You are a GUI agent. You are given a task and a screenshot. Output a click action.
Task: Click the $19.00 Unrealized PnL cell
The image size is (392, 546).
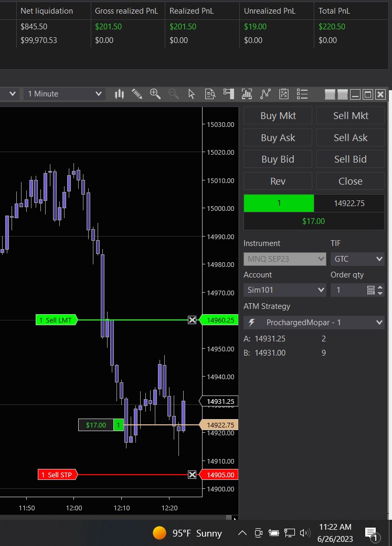pyautogui.click(x=255, y=26)
